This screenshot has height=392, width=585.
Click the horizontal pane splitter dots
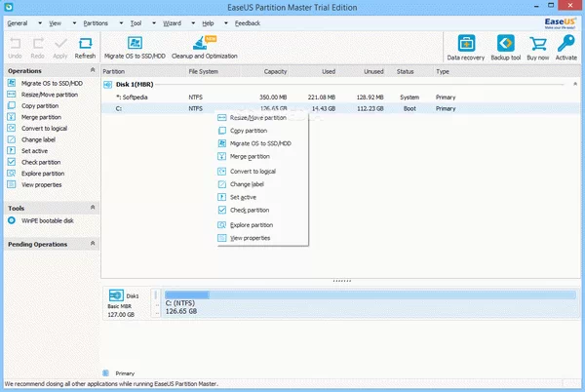click(342, 281)
